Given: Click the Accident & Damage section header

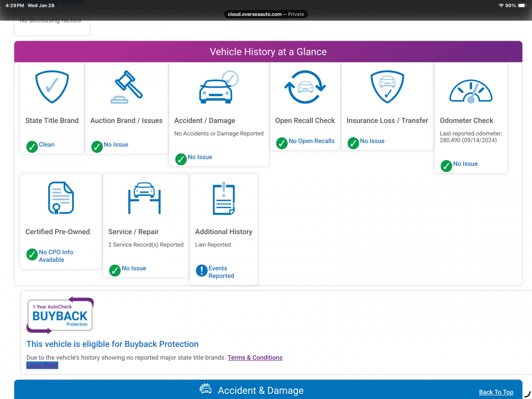Looking at the screenshot, I should click(x=260, y=390).
